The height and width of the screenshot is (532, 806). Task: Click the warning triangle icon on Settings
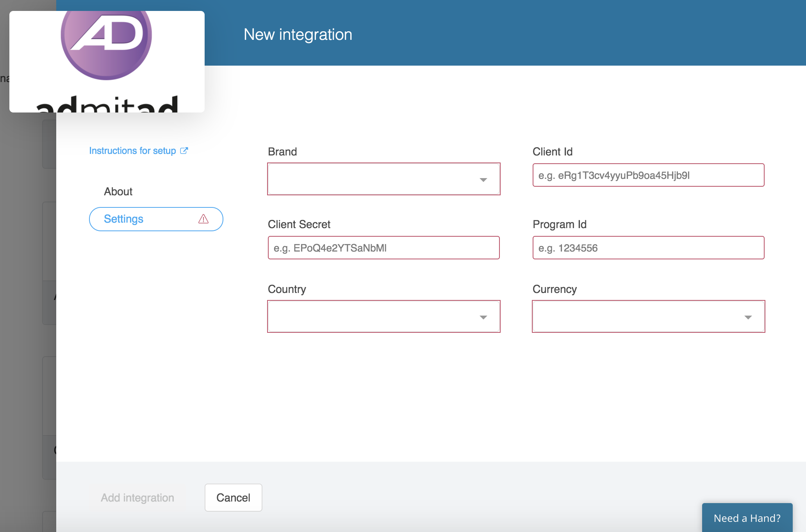click(203, 219)
